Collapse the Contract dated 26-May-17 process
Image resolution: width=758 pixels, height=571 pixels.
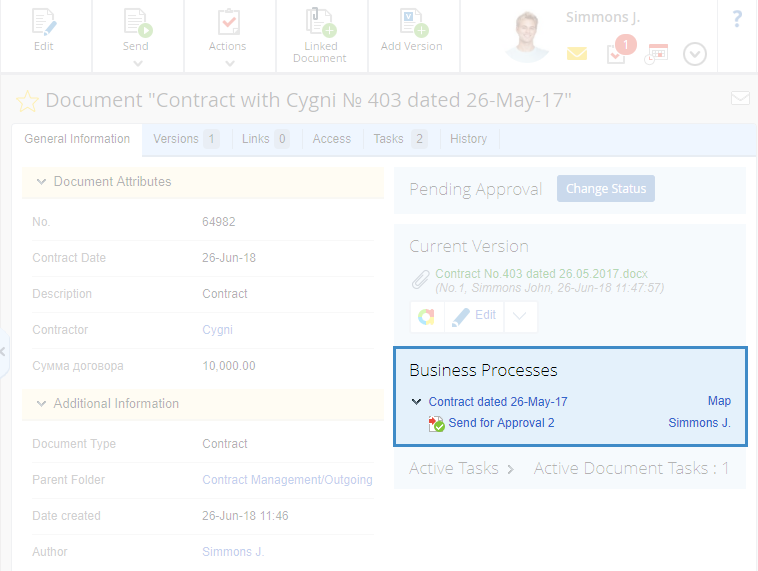click(x=416, y=402)
